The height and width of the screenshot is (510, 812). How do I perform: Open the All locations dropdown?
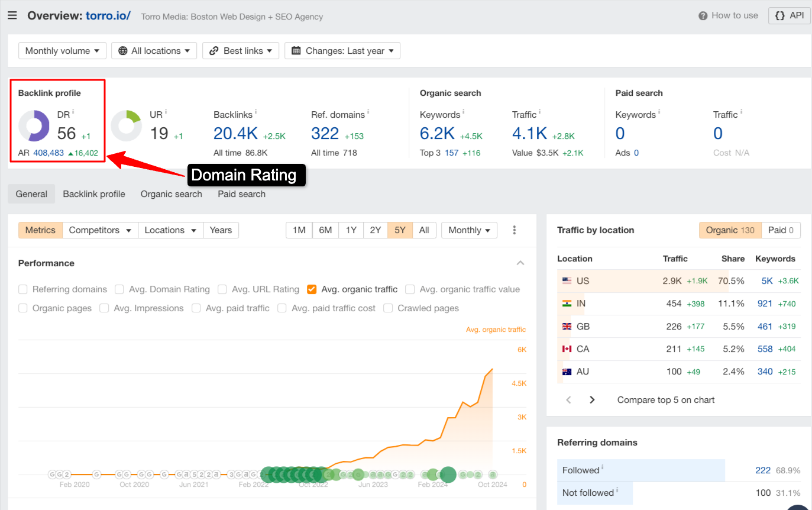(154, 51)
